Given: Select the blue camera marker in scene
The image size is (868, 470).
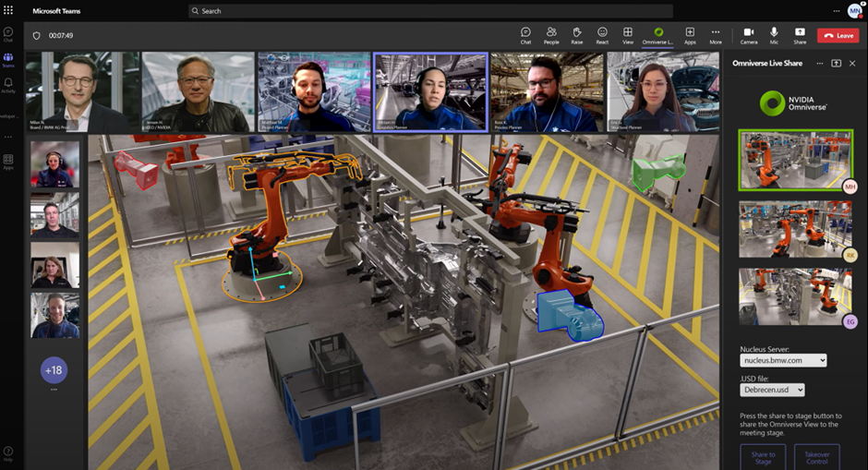Looking at the screenshot, I should (569, 314).
